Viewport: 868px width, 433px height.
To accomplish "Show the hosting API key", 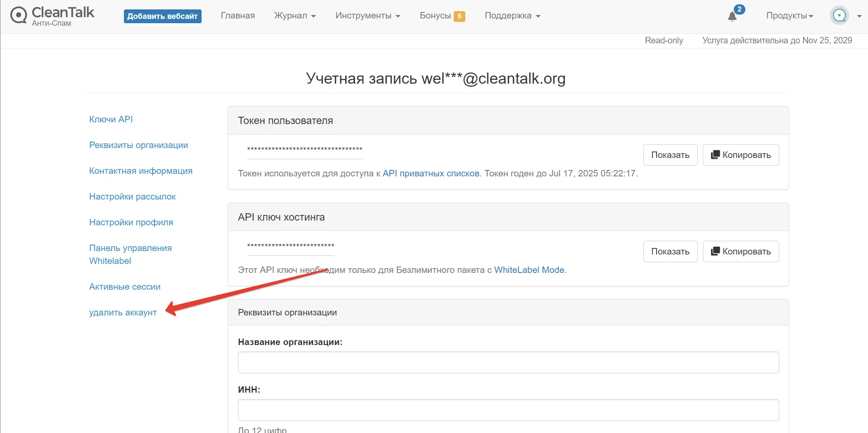I will coord(670,251).
